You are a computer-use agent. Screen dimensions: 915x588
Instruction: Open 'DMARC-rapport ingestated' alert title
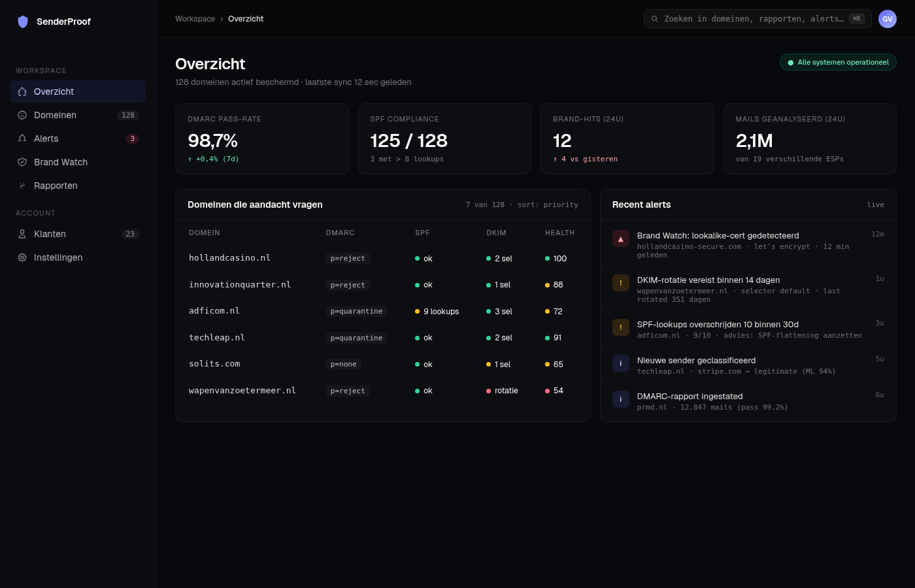tap(690, 396)
